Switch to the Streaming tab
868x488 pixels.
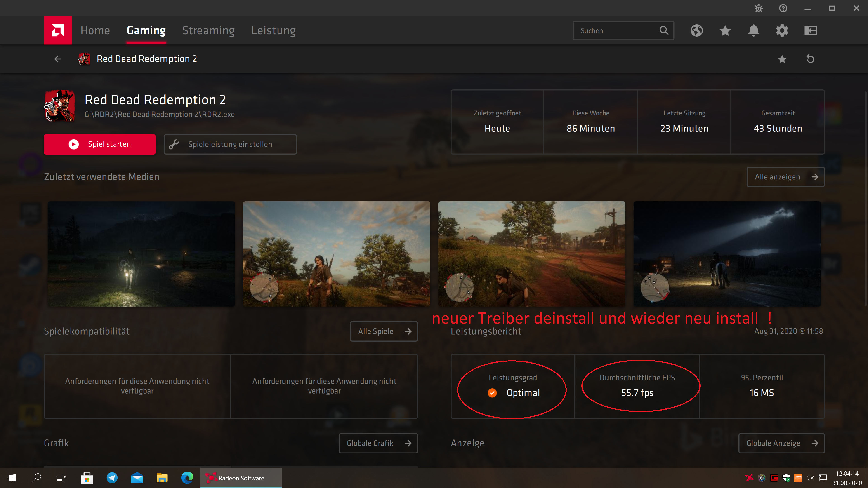(208, 30)
